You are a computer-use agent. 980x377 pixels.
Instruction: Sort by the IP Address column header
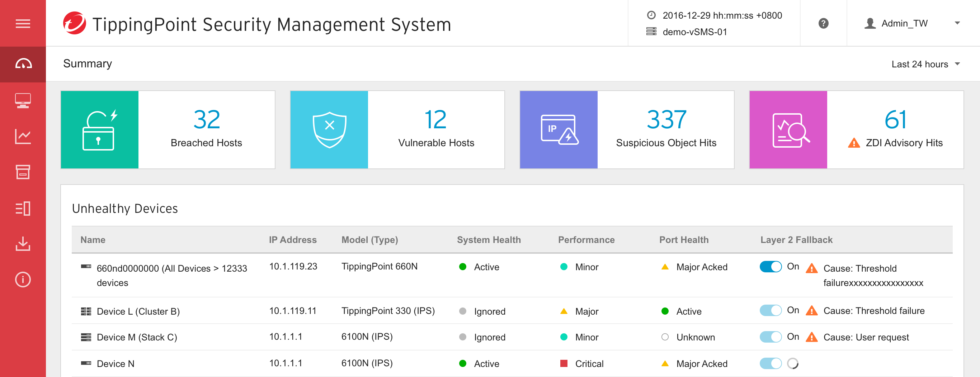(293, 240)
